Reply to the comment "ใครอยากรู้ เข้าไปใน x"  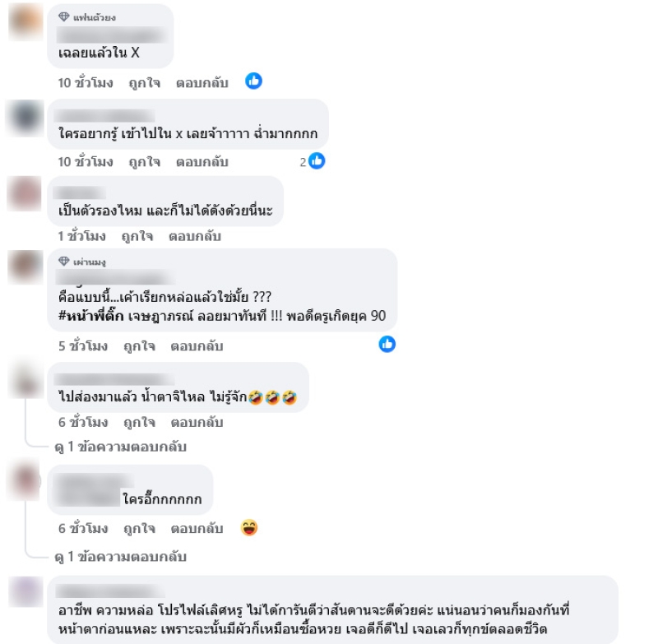point(202,162)
